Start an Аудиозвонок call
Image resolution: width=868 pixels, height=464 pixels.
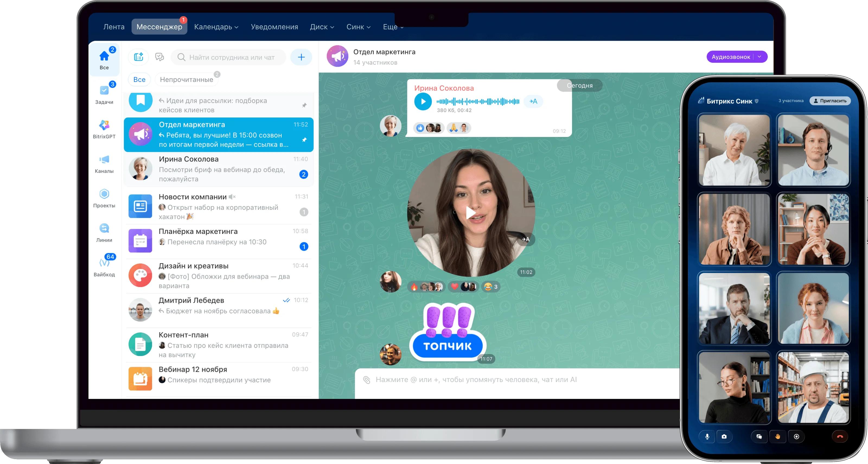pos(730,57)
